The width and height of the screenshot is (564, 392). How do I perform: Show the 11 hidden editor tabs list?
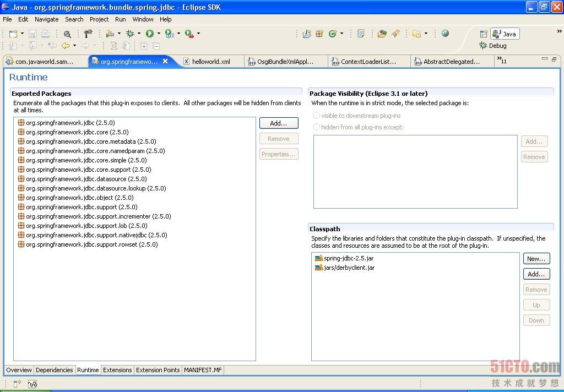(x=502, y=60)
